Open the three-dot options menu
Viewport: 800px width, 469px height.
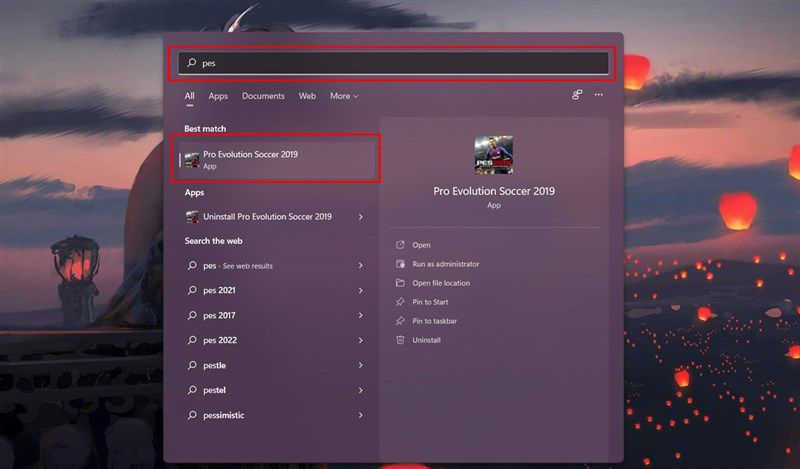pos(598,95)
